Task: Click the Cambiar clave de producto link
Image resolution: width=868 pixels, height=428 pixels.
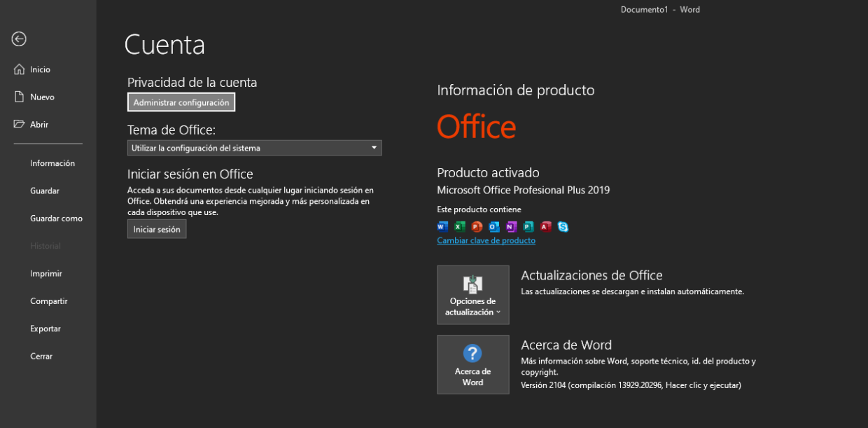Action: pos(486,240)
